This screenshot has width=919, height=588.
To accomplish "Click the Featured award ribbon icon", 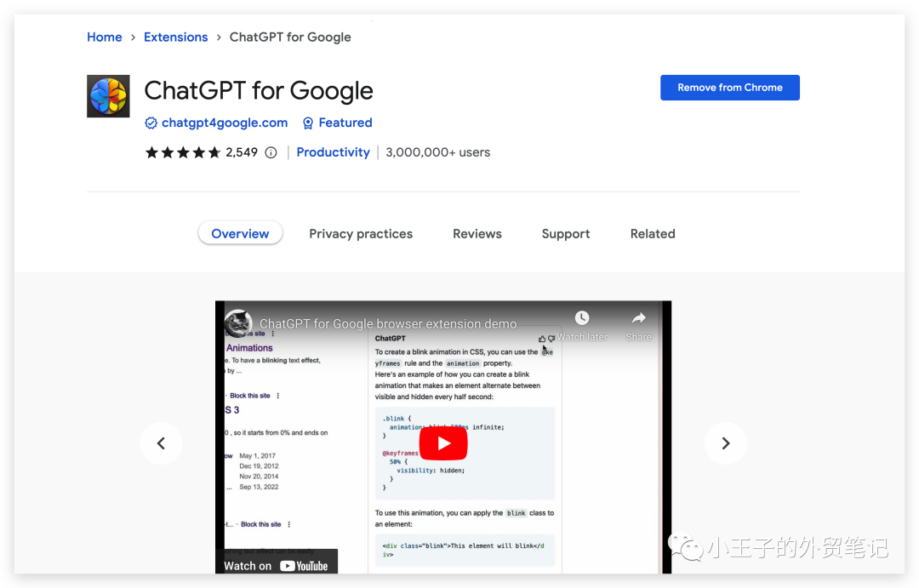I will [x=308, y=123].
